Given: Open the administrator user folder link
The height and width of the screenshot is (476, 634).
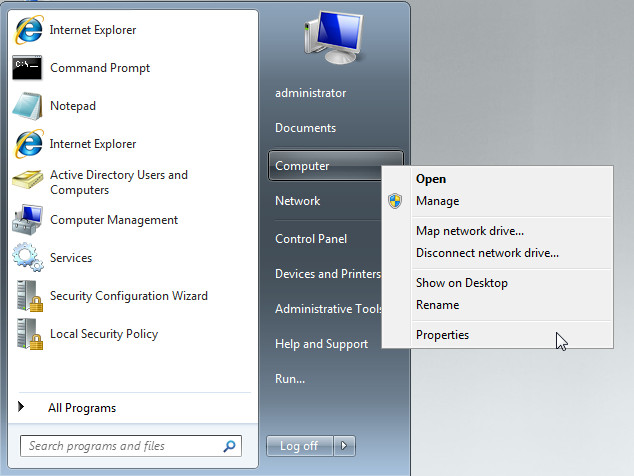Looking at the screenshot, I should (311, 93).
